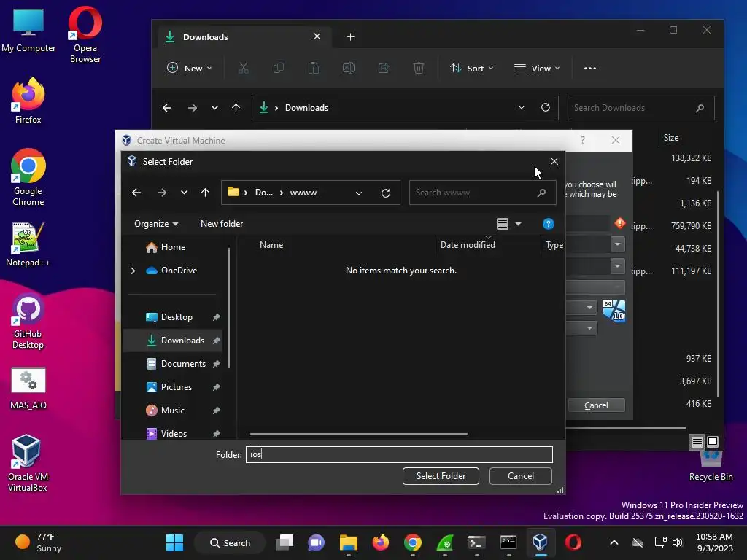Open VM wizard help question mark
This screenshot has height=560, width=747.
coord(582,140)
